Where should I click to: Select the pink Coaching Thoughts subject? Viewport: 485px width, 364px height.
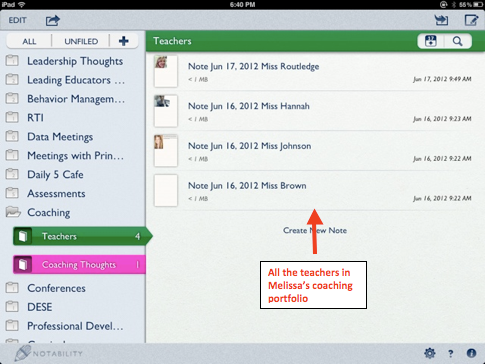79,265
